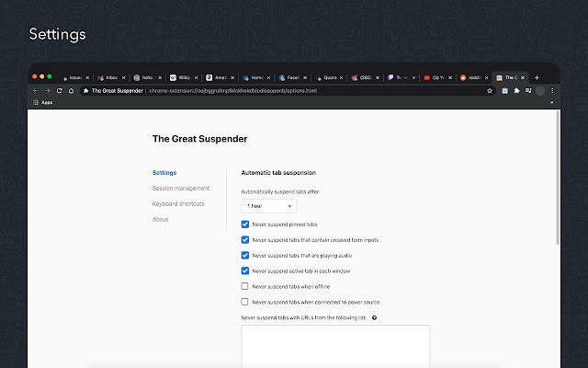The image size is (588, 368).
Task: Click the extension icon in the address bar
Action: tap(85, 90)
